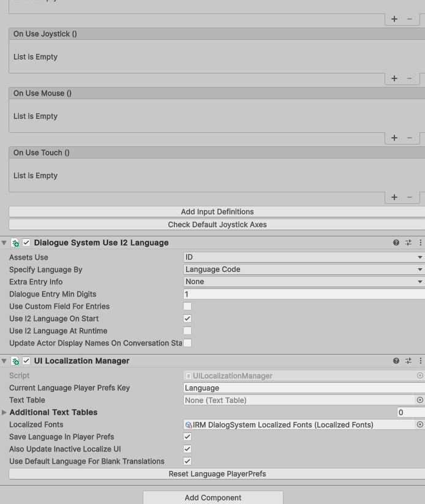The width and height of the screenshot is (425, 504).
Task: Edit the Dialogue Entry Min Digits field
Action: pyautogui.click(x=304, y=294)
